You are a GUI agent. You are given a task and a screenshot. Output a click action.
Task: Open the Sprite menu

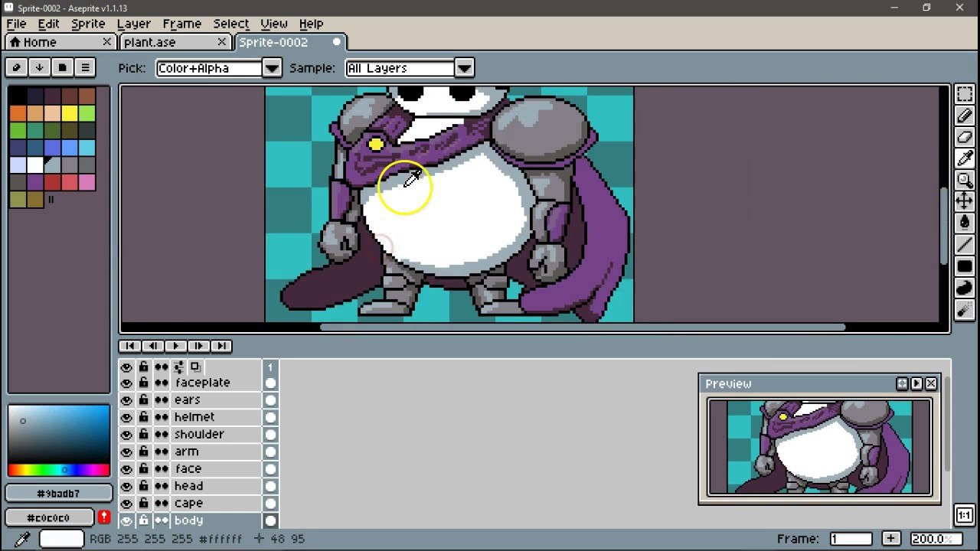click(x=88, y=24)
